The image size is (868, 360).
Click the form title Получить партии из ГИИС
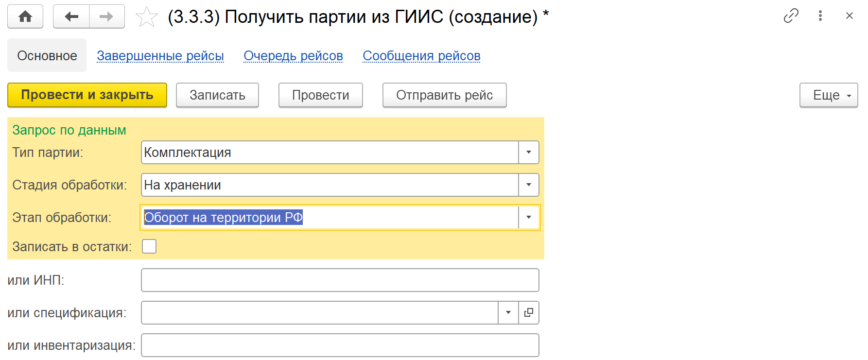click(x=359, y=17)
